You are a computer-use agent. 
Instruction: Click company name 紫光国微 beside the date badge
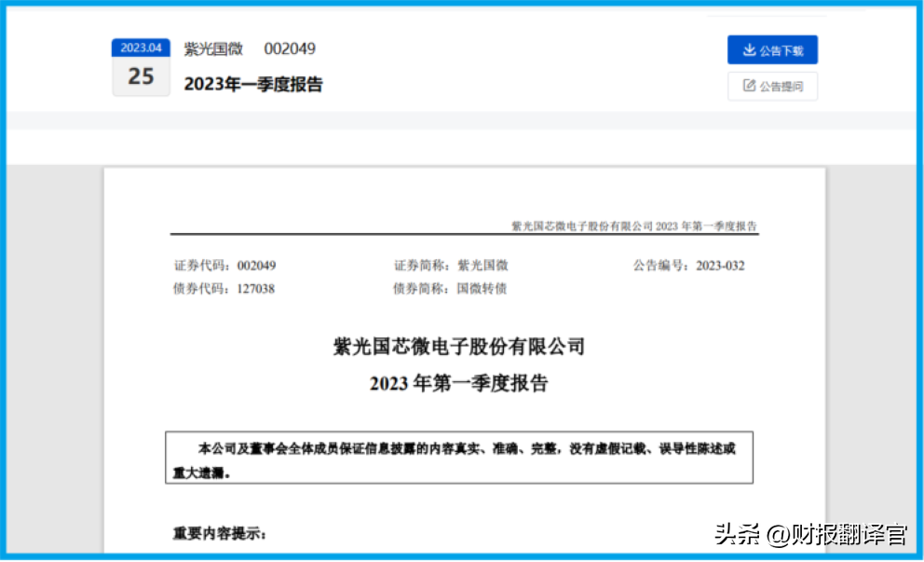[213, 49]
